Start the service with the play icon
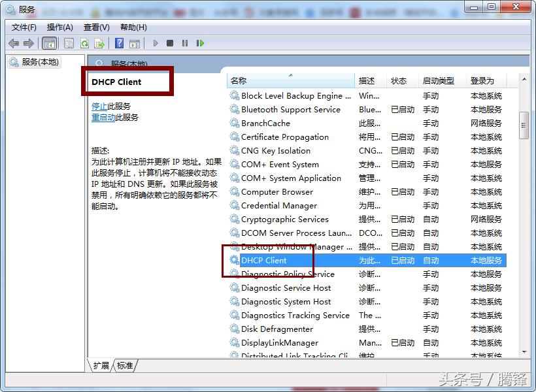 click(155, 43)
